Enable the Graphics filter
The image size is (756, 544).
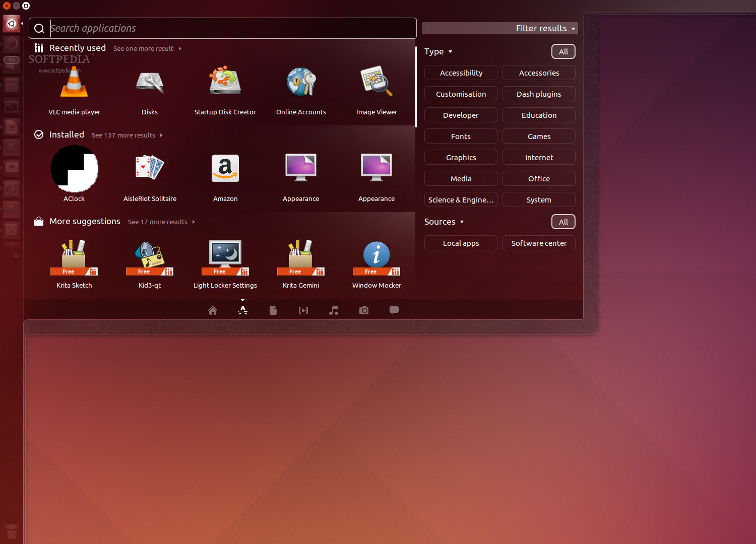pyautogui.click(x=461, y=157)
